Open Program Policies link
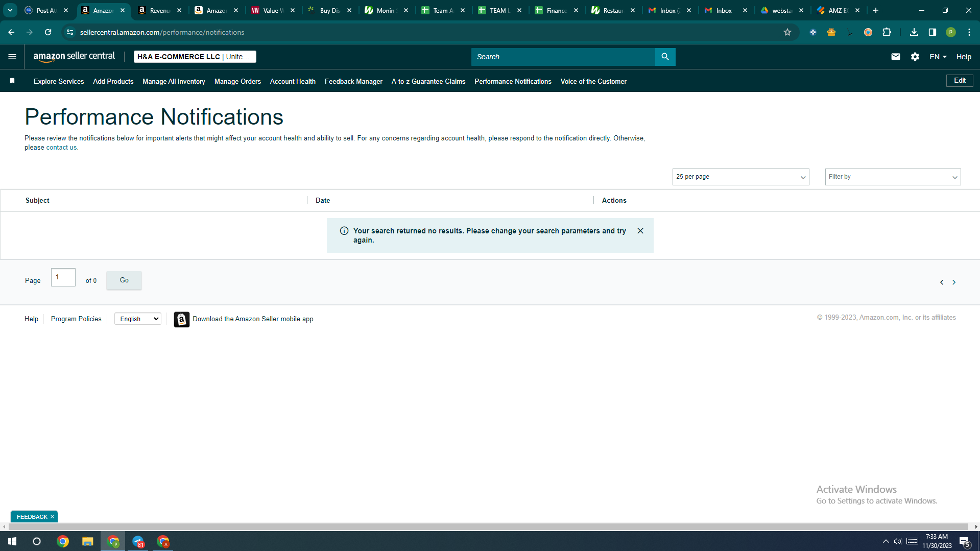The height and width of the screenshot is (551, 980). tap(76, 319)
